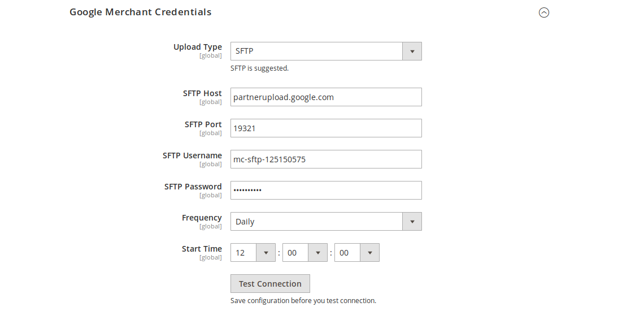
Task: Click the "SFTP is suggested" hint text
Action: [259, 68]
